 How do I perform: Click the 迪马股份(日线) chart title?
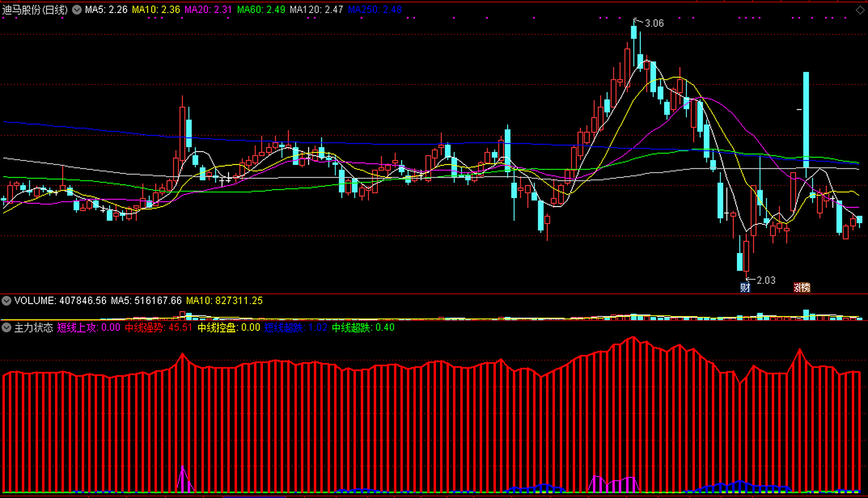35,10
